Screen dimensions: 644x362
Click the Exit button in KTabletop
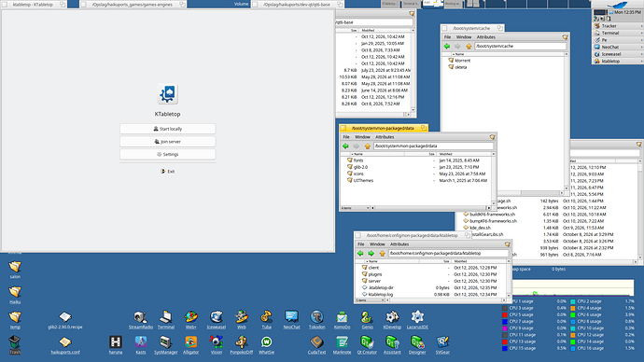[x=168, y=172]
